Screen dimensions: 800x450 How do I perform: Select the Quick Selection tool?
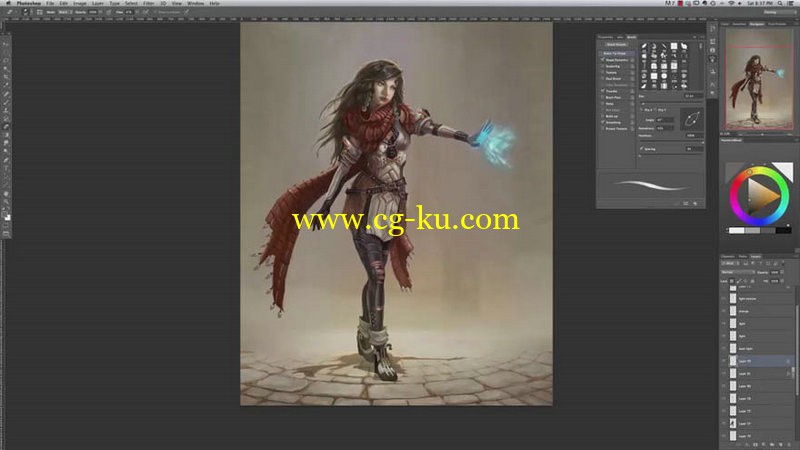point(6,68)
